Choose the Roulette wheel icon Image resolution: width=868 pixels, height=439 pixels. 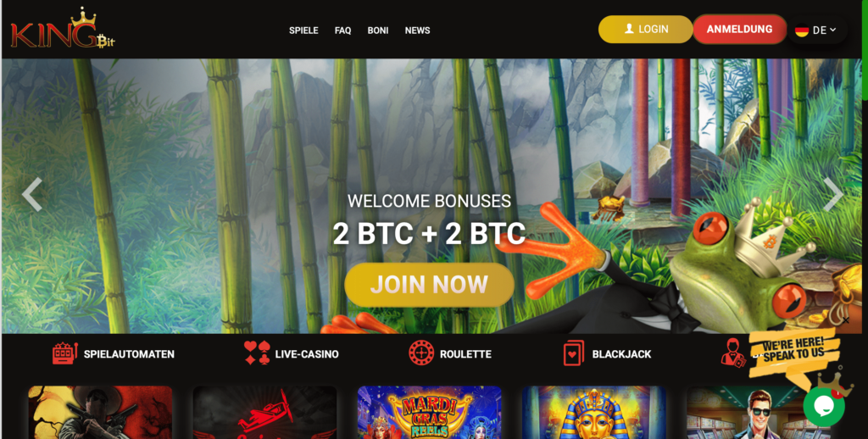(421, 353)
